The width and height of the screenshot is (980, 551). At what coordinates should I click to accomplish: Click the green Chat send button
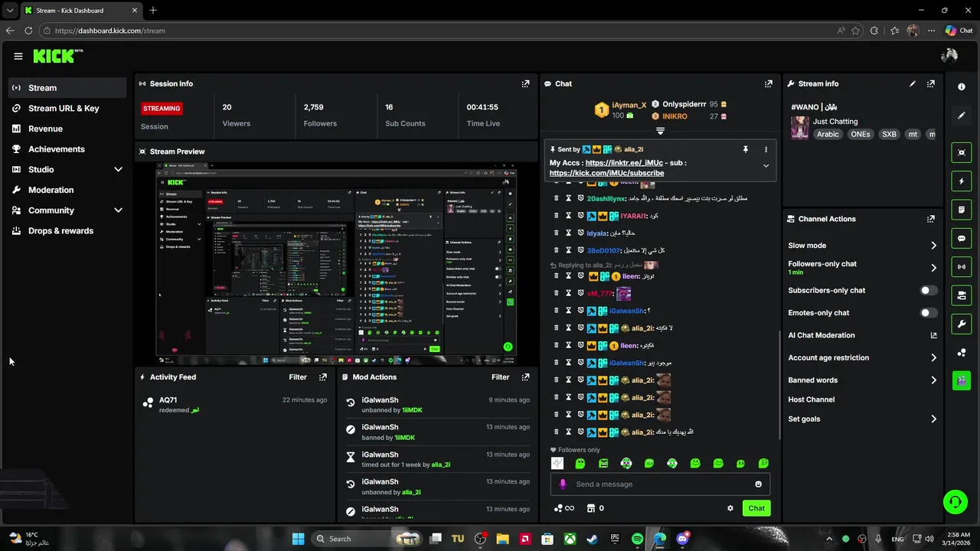756,508
